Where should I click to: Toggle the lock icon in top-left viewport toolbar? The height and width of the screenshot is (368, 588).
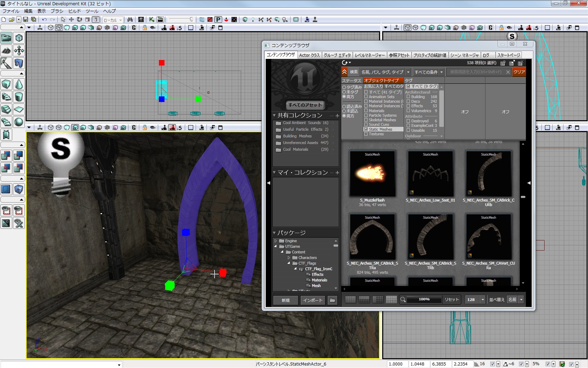pyautogui.click(x=145, y=28)
